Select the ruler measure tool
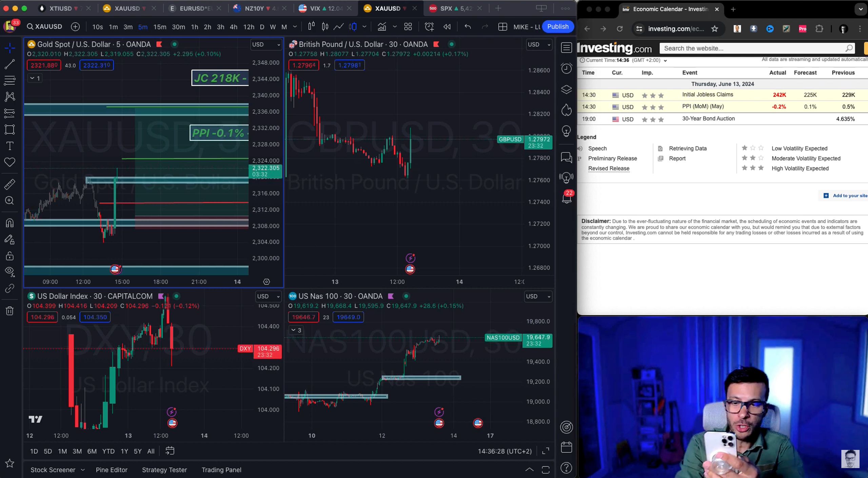 click(x=10, y=184)
